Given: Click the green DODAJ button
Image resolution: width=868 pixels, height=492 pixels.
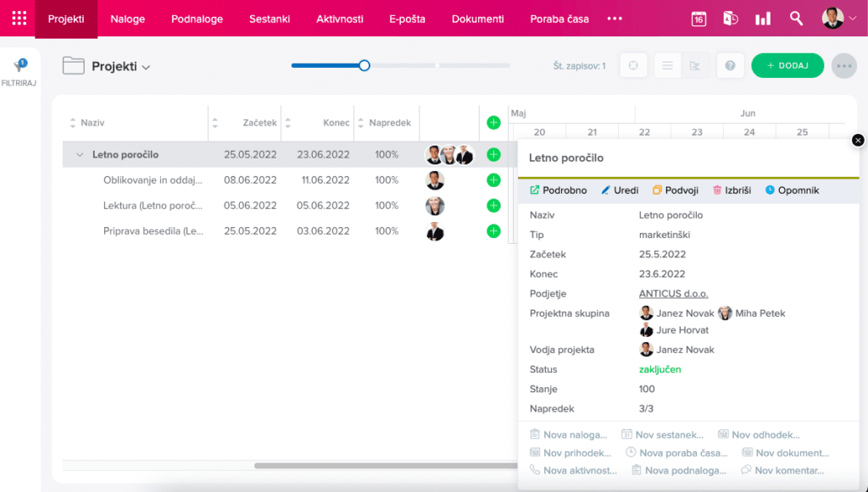Looking at the screenshot, I should coord(787,66).
